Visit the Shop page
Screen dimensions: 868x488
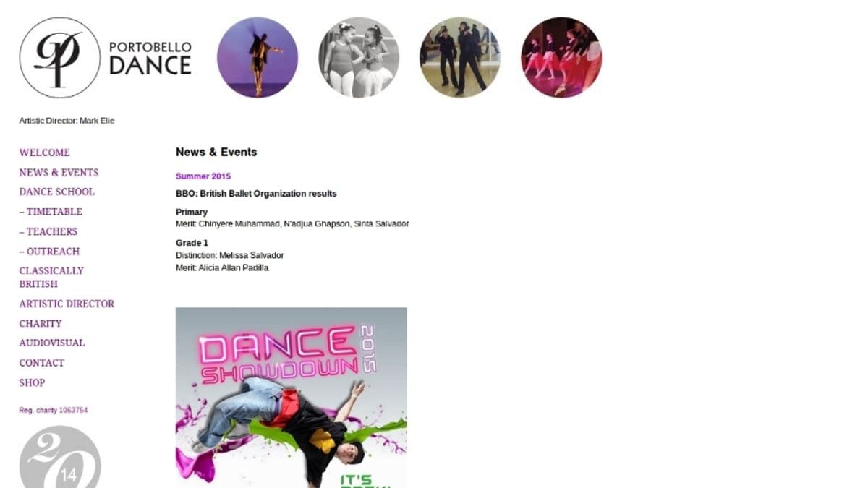click(32, 382)
